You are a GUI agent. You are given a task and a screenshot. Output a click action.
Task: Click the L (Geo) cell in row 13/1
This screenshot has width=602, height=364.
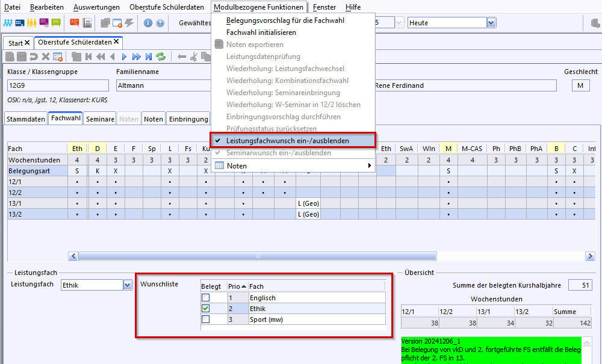click(x=308, y=203)
